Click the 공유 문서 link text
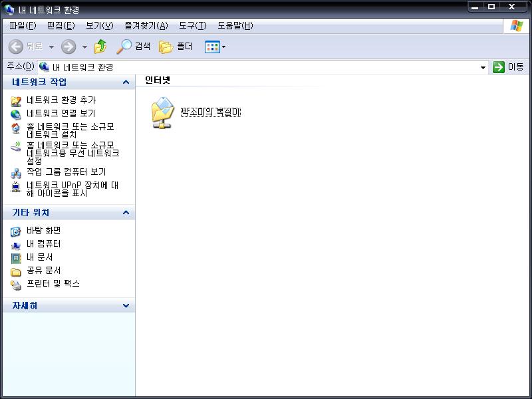 tap(43, 271)
